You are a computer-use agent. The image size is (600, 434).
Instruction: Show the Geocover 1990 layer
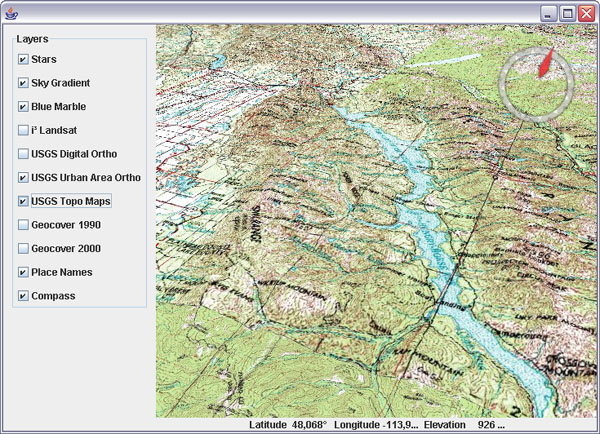(23, 225)
